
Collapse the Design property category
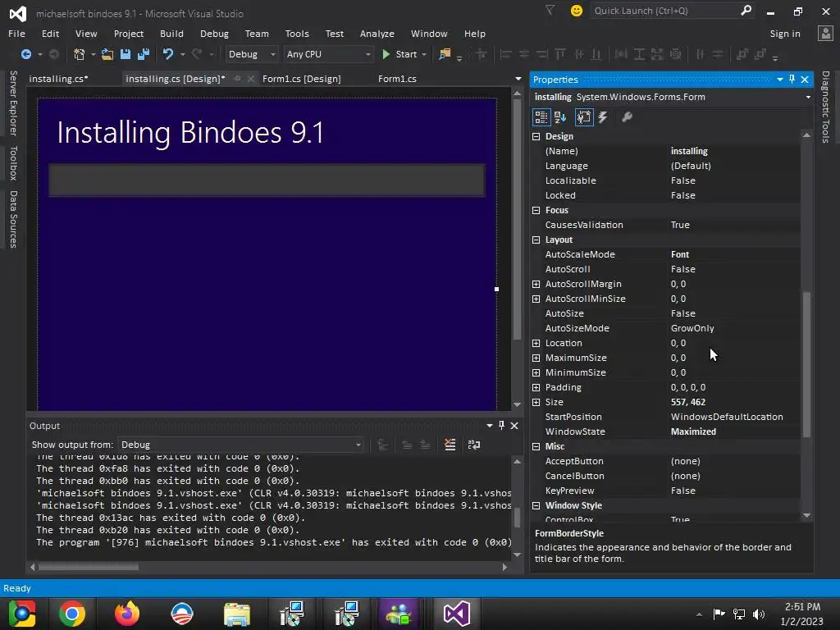click(536, 137)
